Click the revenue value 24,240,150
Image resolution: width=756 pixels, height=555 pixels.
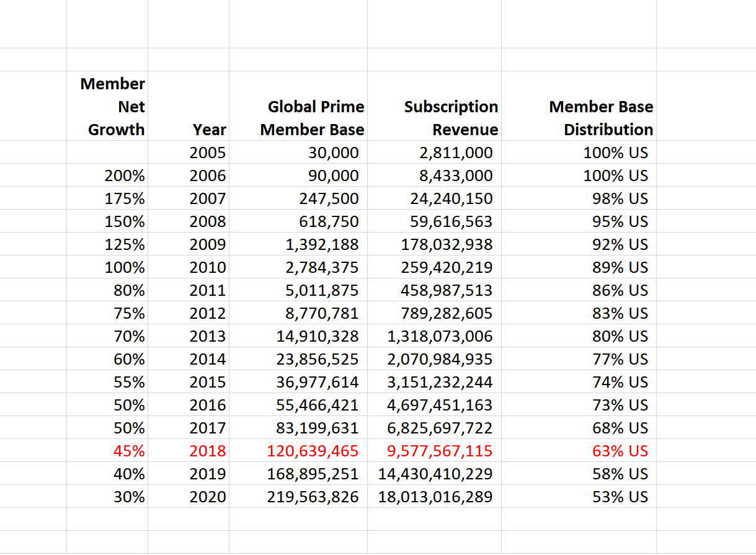pyautogui.click(x=435, y=198)
